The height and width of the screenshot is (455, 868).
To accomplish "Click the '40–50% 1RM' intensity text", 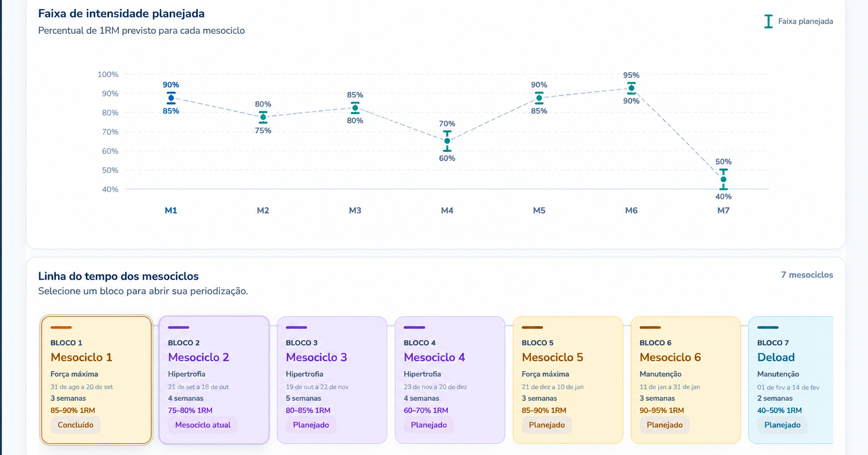I will coord(779,410).
